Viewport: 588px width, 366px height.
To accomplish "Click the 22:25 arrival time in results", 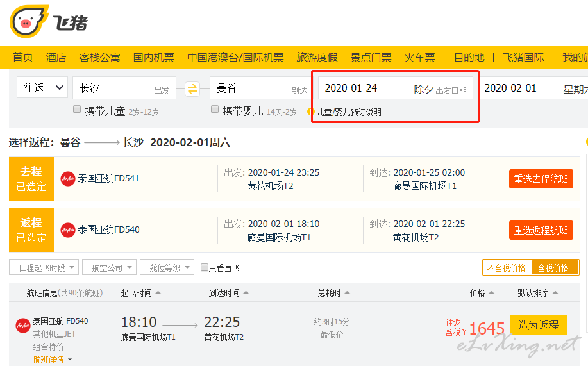I will coord(222,322).
